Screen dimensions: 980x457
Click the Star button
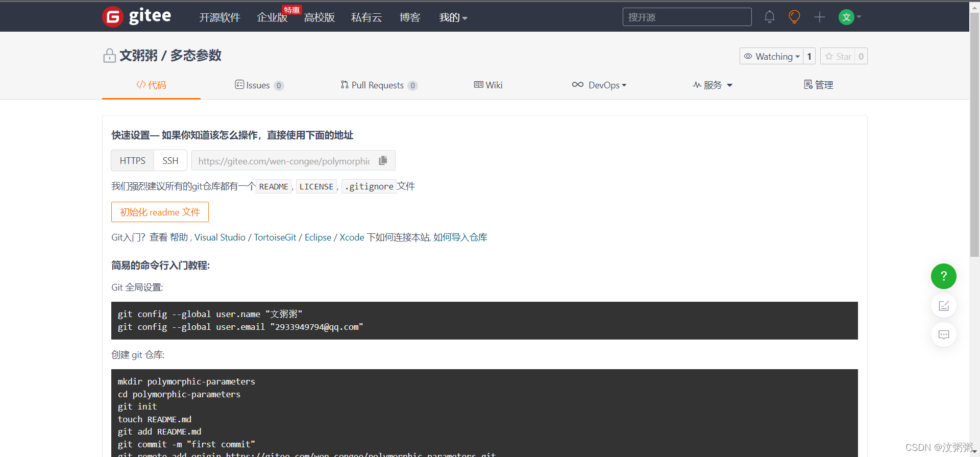(x=838, y=56)
